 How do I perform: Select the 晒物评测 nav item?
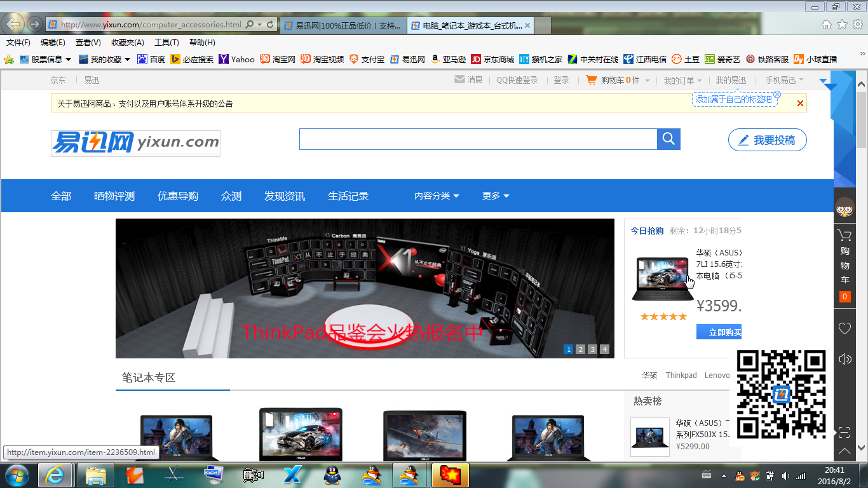pyautogui.click(x=114, y=196)
